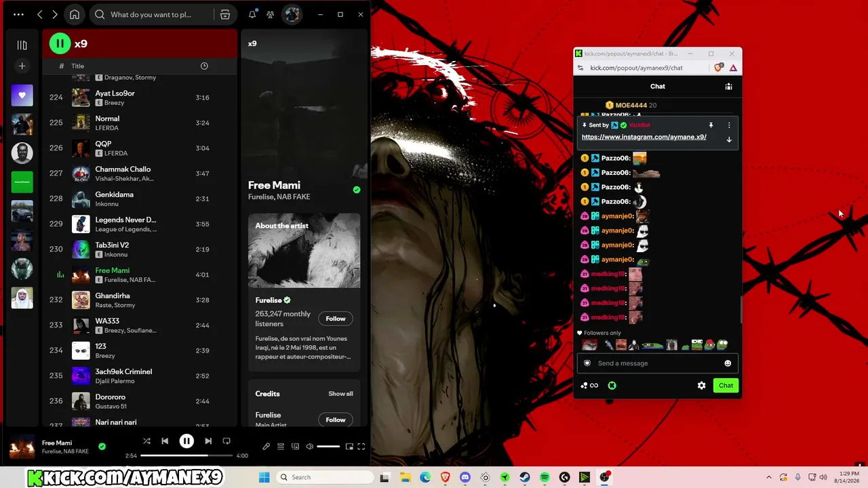Follow Furelise in the About the artist card
The image size is (868, 488).
point(335,319)
